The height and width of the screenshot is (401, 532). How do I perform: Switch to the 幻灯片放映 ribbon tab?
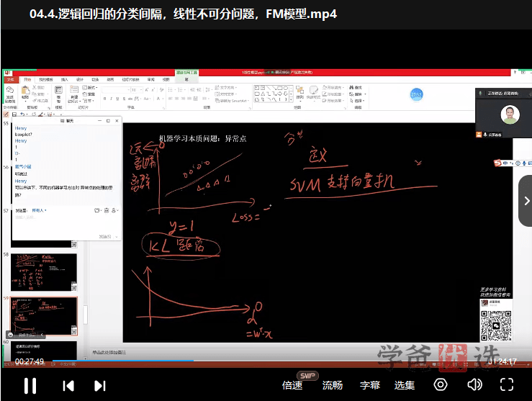pos(130,79)
